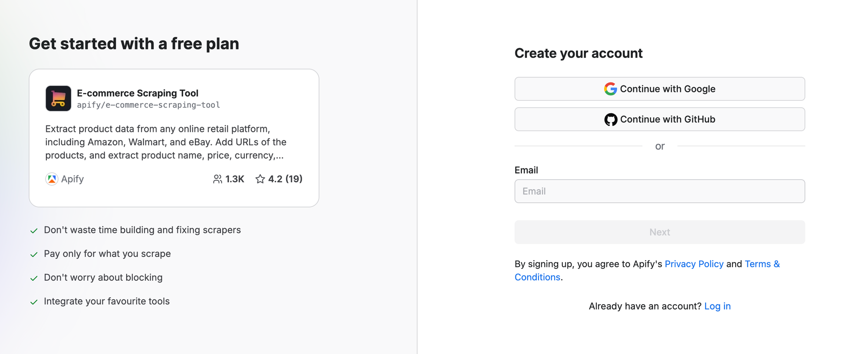Click inside the Email input field

click(x=659, y=191)
